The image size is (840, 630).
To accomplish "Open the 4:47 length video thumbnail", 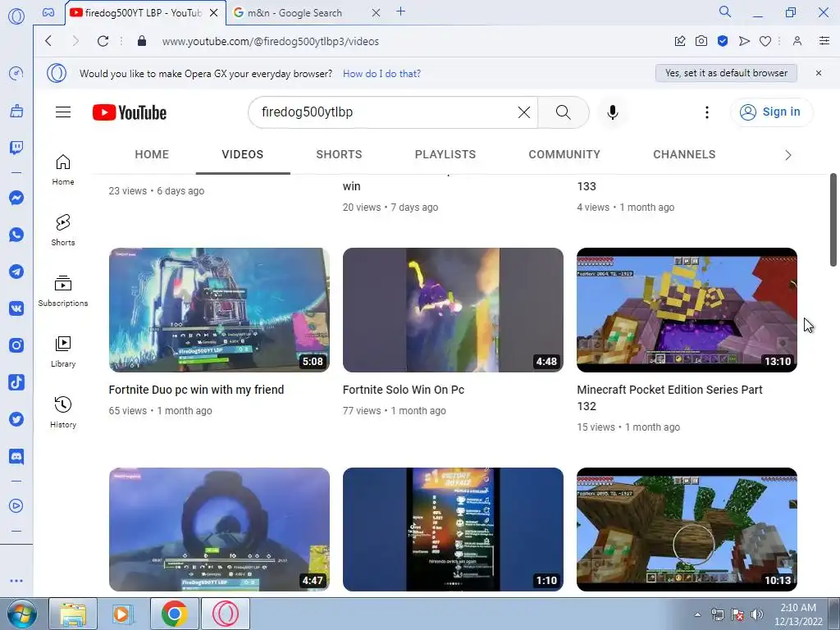I will coord(219,529).
